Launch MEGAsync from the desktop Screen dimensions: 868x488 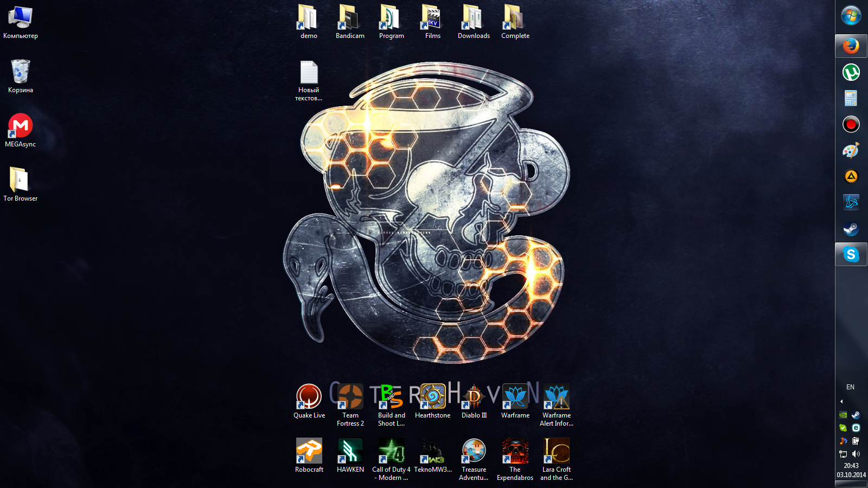pos(21,131)
